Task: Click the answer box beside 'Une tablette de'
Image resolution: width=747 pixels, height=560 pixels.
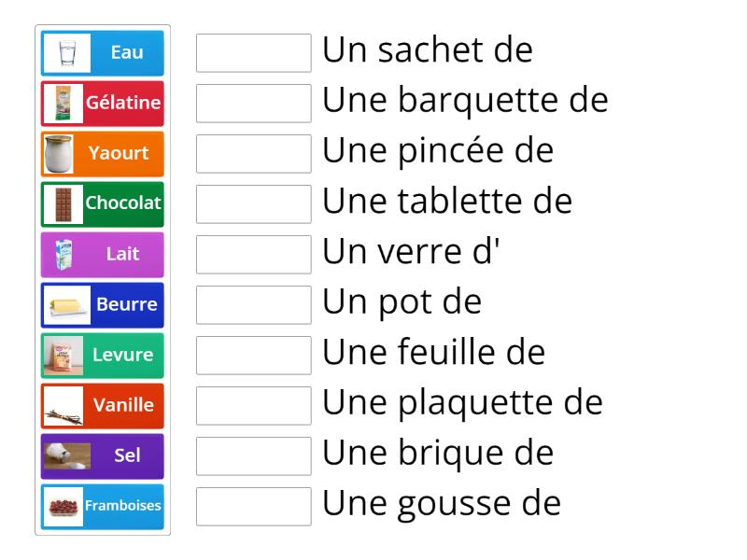Action: 253,204
